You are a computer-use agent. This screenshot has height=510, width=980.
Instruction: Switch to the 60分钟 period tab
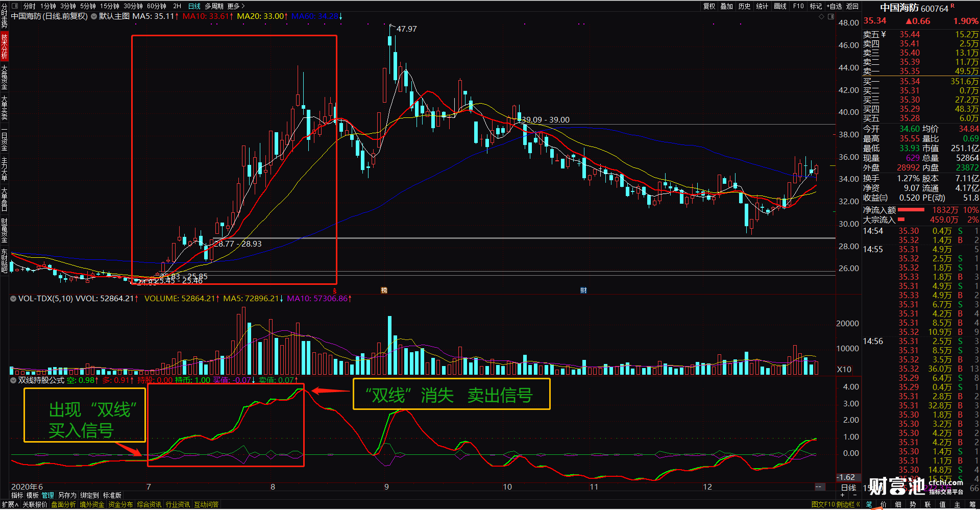[157, 6]
